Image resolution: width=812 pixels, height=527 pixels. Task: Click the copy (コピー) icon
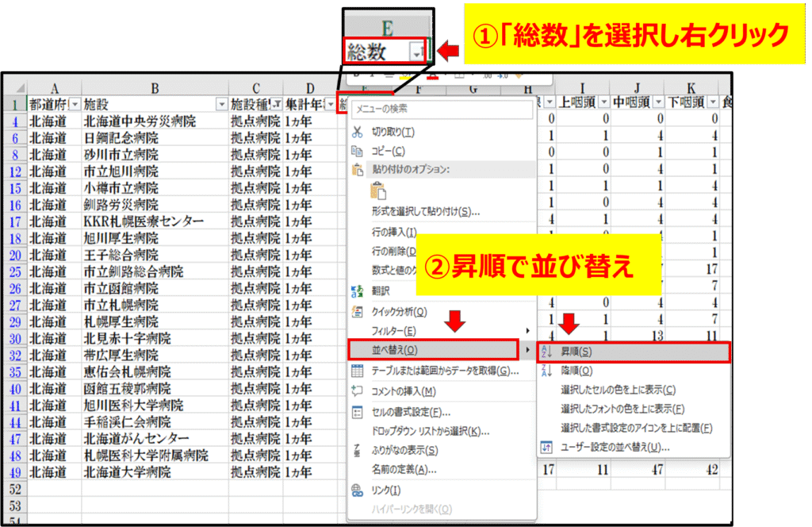coord(358,151)
